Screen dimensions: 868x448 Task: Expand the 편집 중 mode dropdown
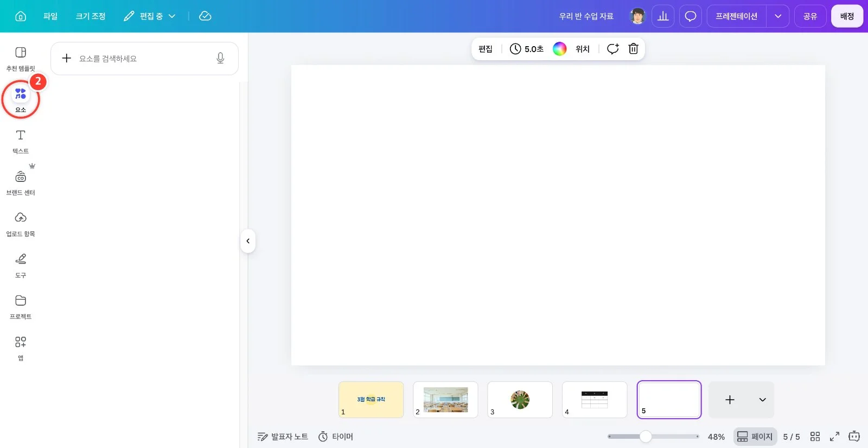(x=150, y=16)
